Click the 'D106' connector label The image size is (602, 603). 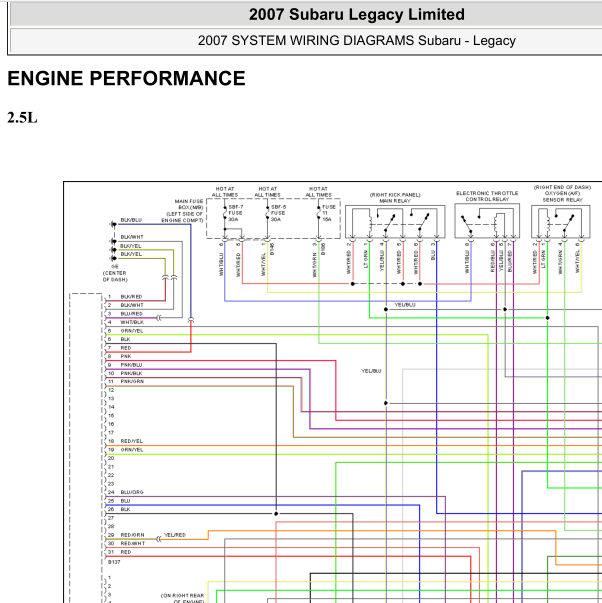click(323, 248)
